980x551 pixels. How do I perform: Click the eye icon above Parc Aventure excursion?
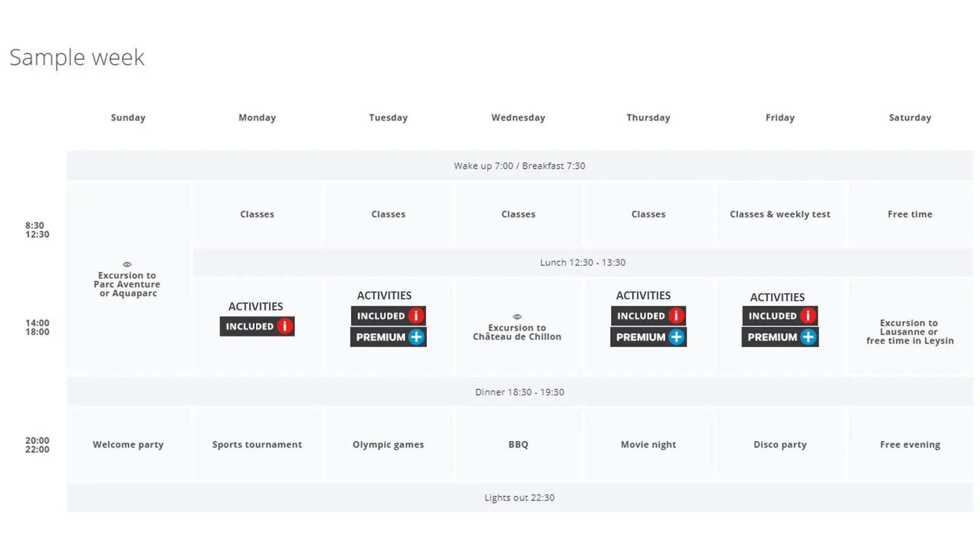[127, 264]
